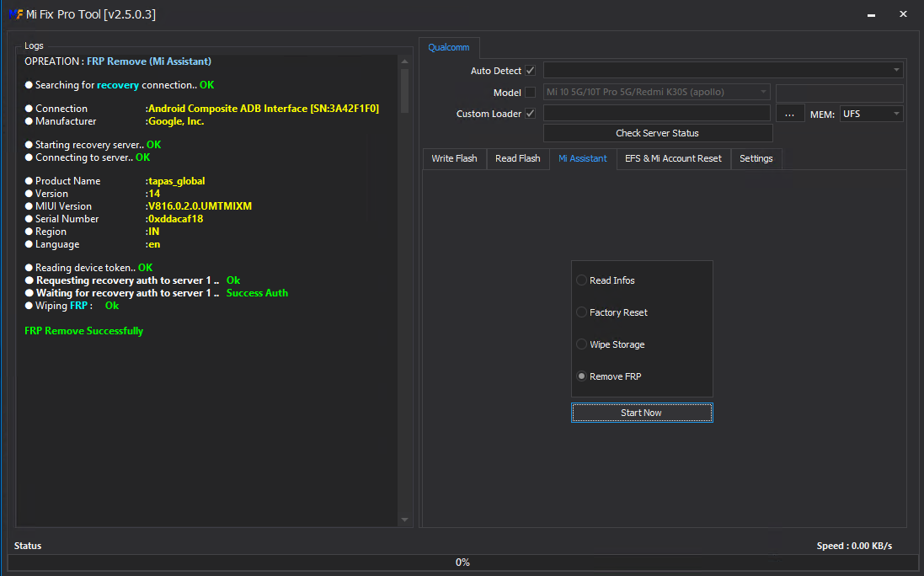Close the Mi Fix Pro Tool window
Image resolution: width=924 pixels, height=576 pixels.
tap(903, 14)
